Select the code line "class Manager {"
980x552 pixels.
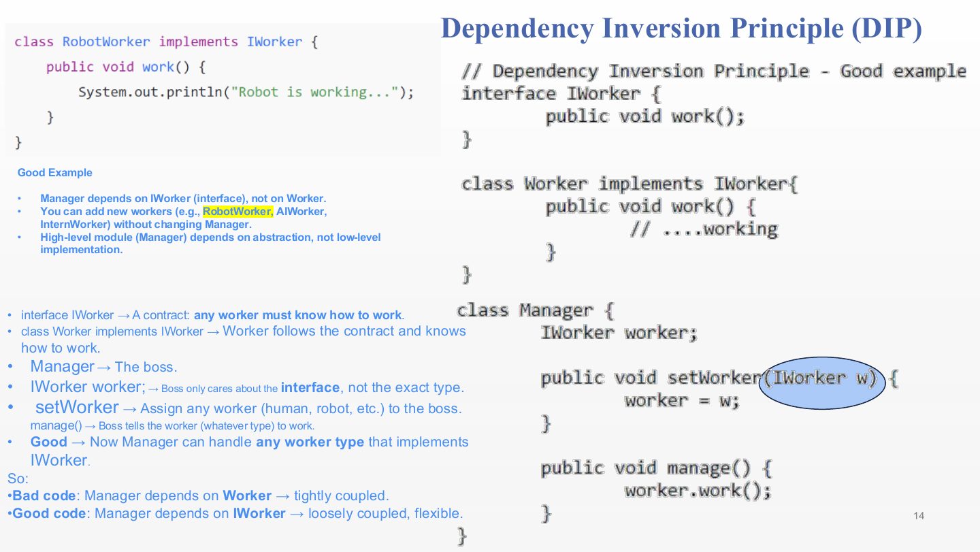[x=536, y=311]
